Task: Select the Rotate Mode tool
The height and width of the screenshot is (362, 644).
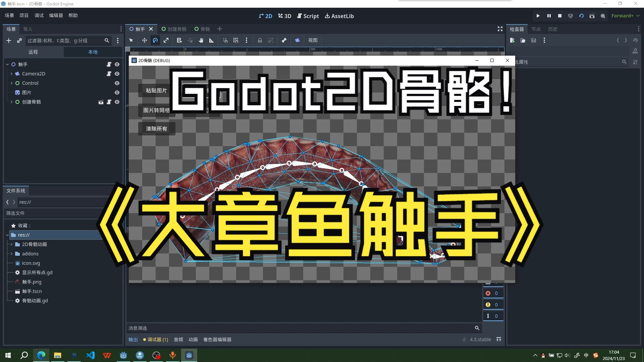Action: (x=155, y=40)
